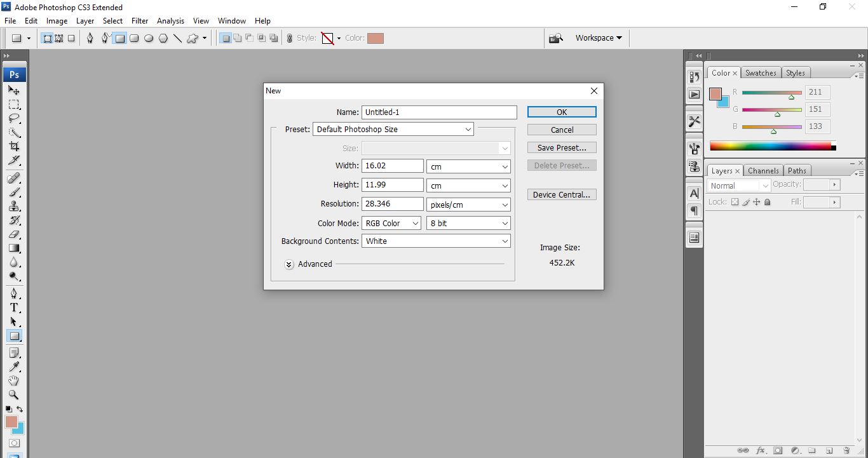Open the Preset dropdown
868x458 pixels.
[x=393, y=129]
